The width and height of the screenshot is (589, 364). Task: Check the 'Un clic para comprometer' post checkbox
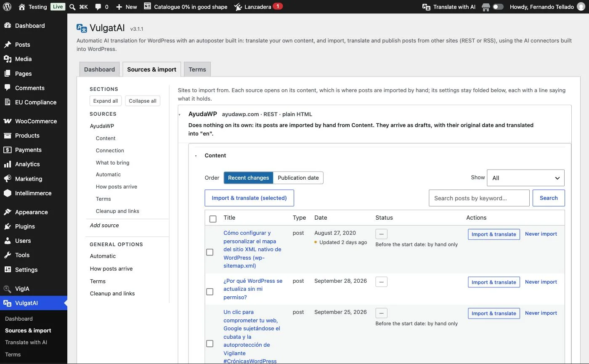[x=210, y=344]
